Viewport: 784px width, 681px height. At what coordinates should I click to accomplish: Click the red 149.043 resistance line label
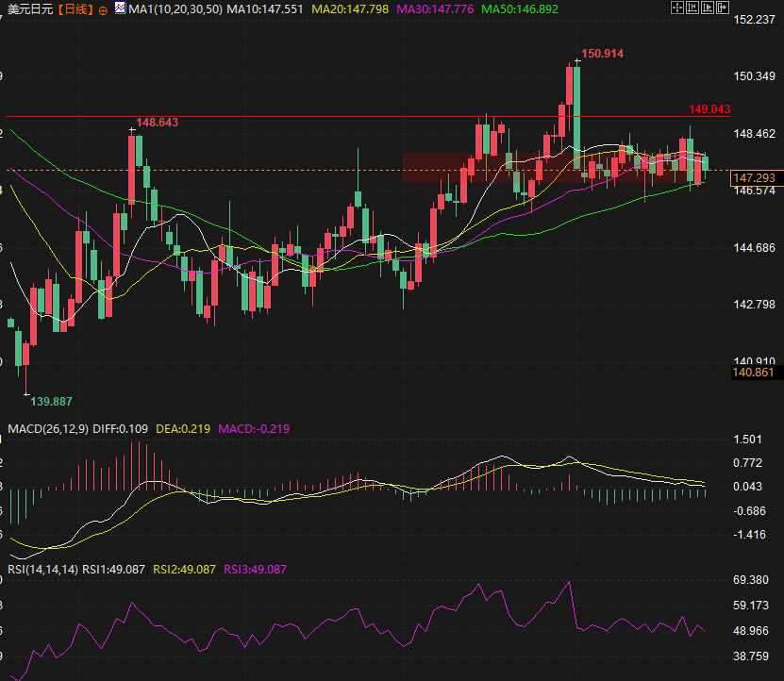(x=709, y=109)
